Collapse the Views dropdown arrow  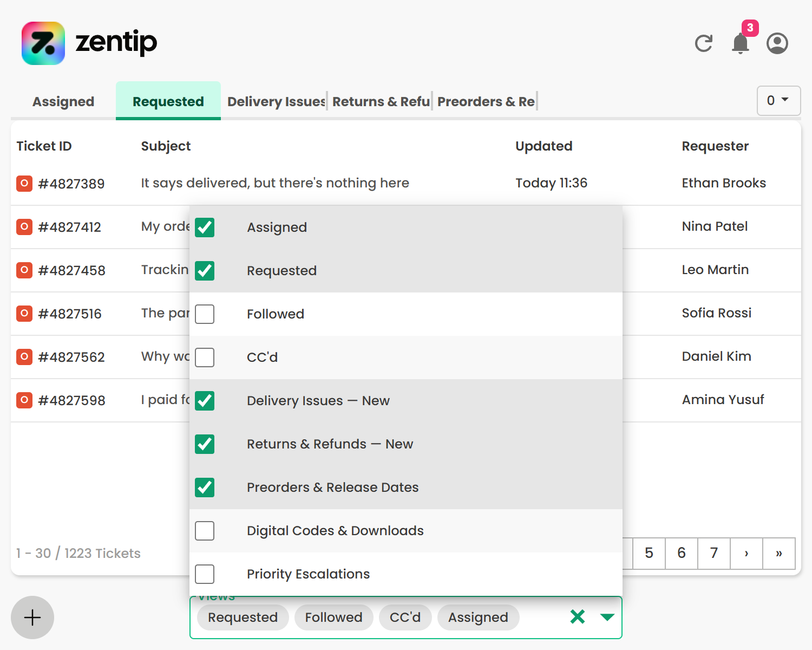click(607, 617)
